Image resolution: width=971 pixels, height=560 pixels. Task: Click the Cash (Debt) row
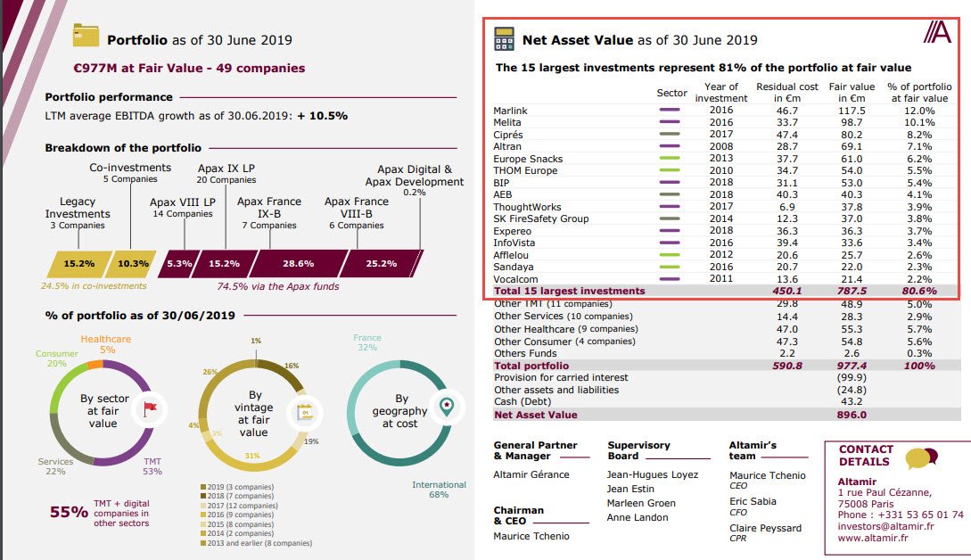[x=727, y=402]
